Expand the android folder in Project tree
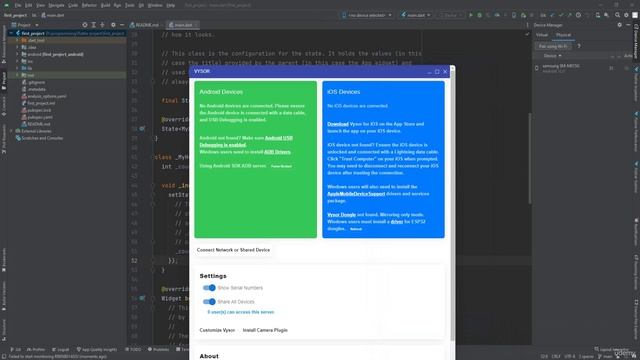 (17, 54)
